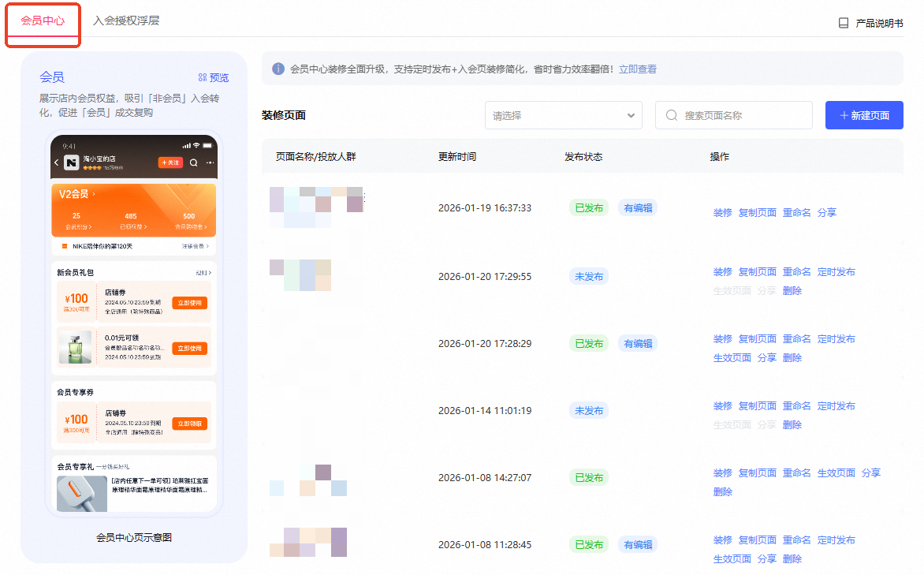Click 删除 for the 14:27:07 row
Viewport: 924px width, 575px height.
722,492
